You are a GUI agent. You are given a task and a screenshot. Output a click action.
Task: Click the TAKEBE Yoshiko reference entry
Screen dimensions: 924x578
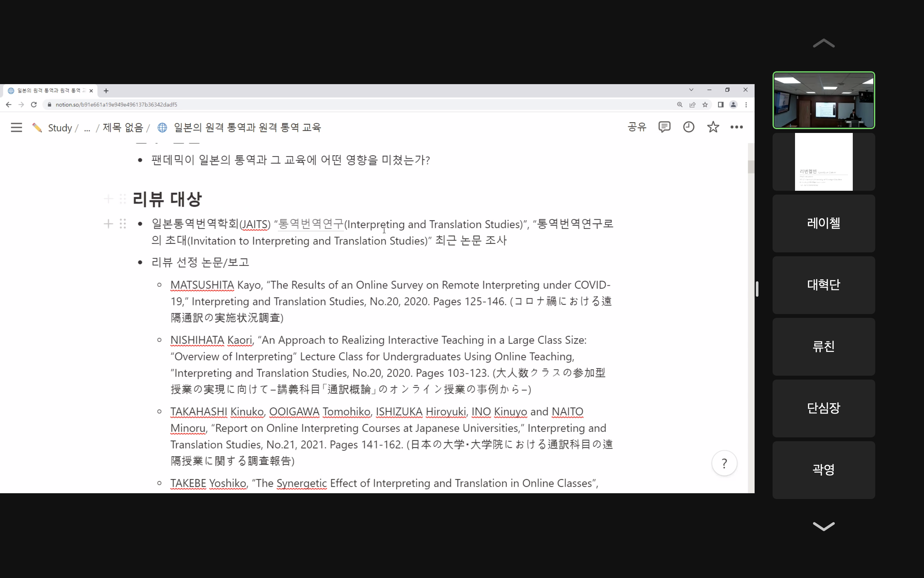pos(384,483)
